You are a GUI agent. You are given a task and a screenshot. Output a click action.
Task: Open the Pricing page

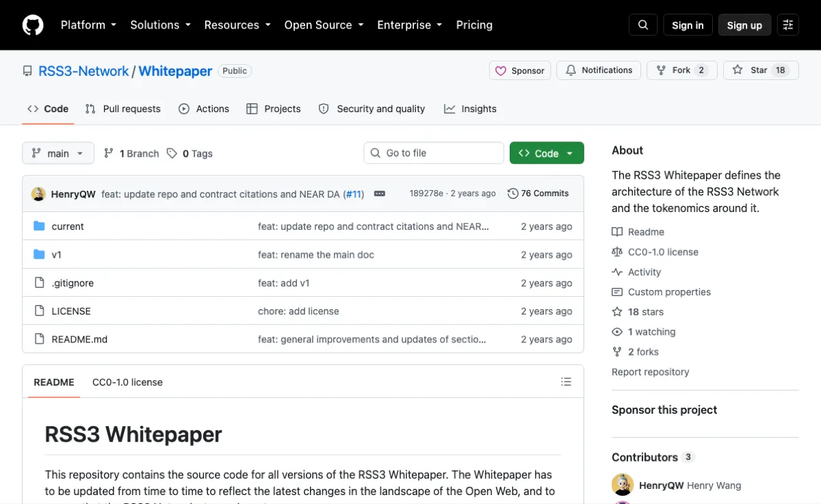tap(474, 25)
